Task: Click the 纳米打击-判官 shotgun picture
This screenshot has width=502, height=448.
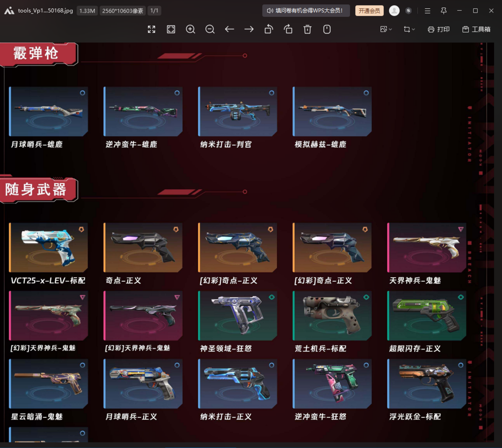Action: [238, 112]
